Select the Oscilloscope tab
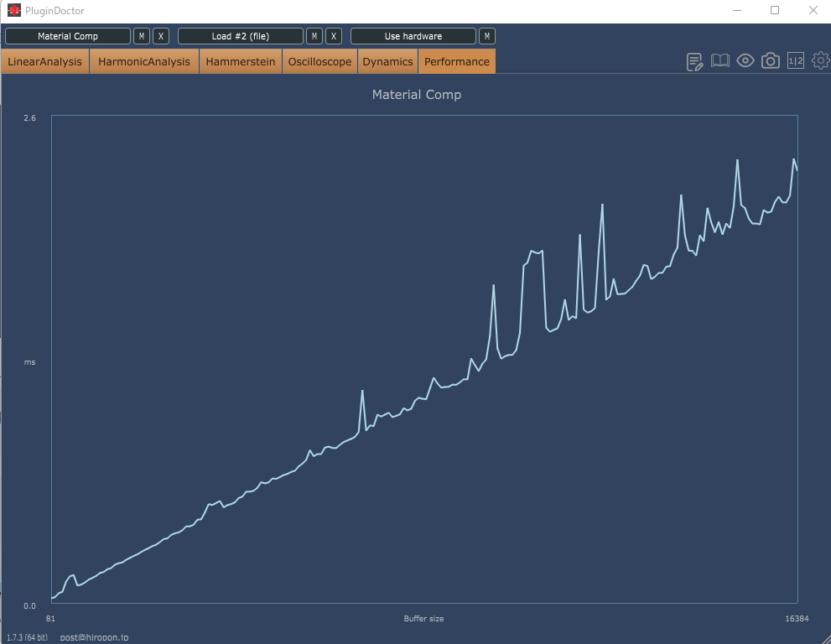831x644 pixels. 319,61
